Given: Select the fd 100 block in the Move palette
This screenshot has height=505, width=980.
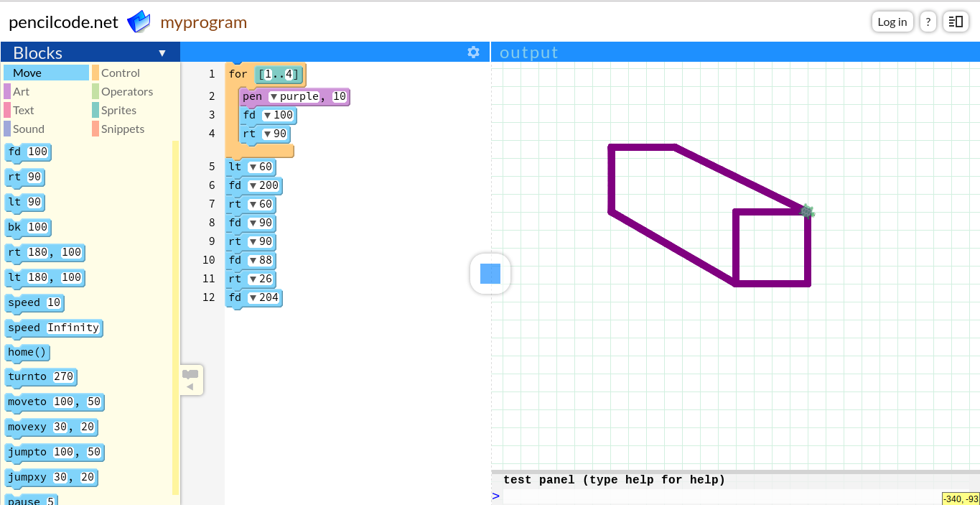Looking at the screenshot, I should click(x=28, y=152).
